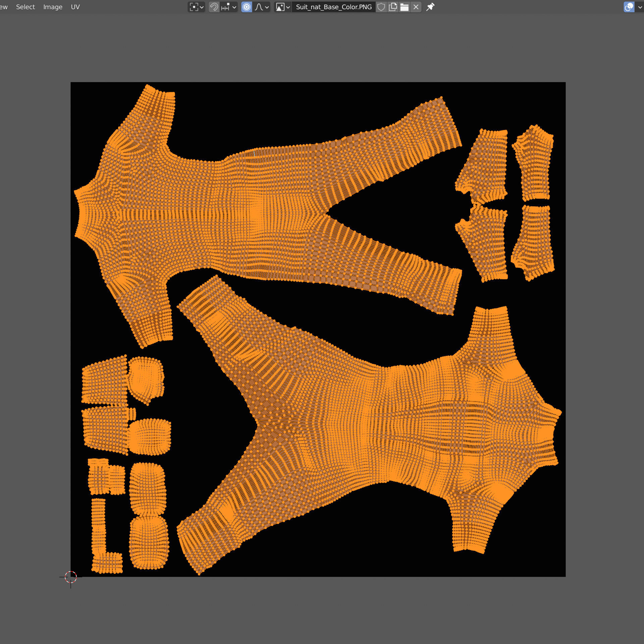Open snapping options dropdown
Image resolution: width=644 pixels, height=644 pixels.
click(x=234, y=7)
